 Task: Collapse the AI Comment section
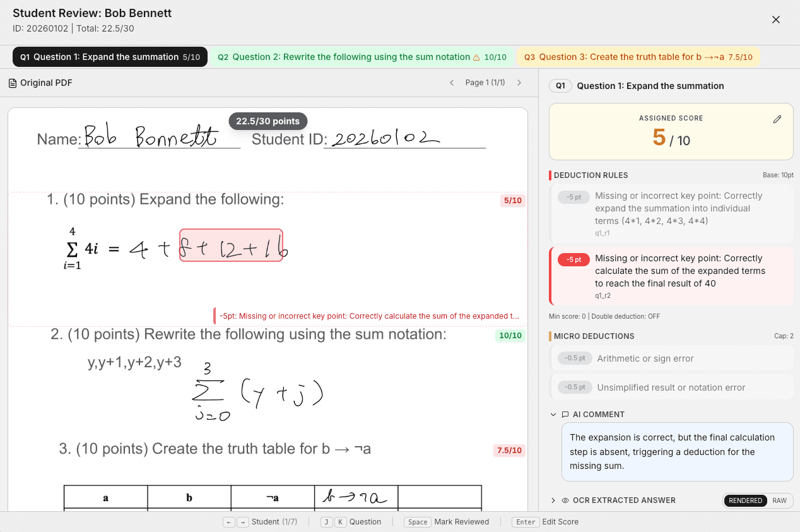(553, 415)
